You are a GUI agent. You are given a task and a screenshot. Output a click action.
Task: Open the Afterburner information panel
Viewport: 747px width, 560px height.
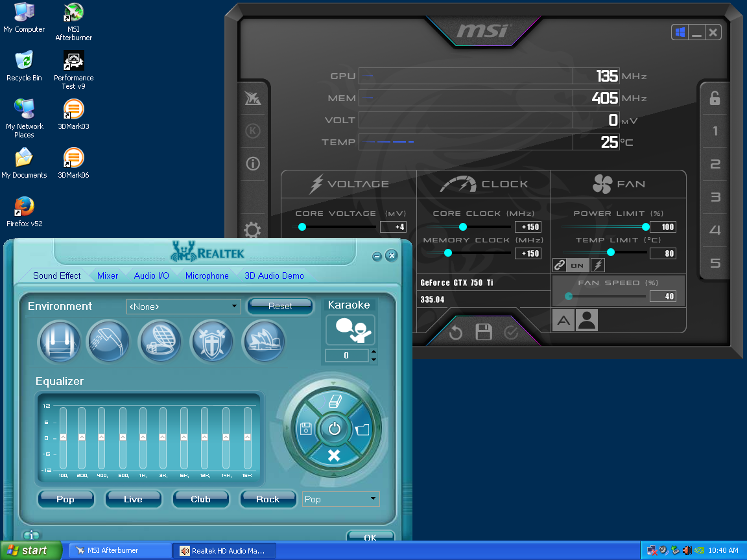252,163
